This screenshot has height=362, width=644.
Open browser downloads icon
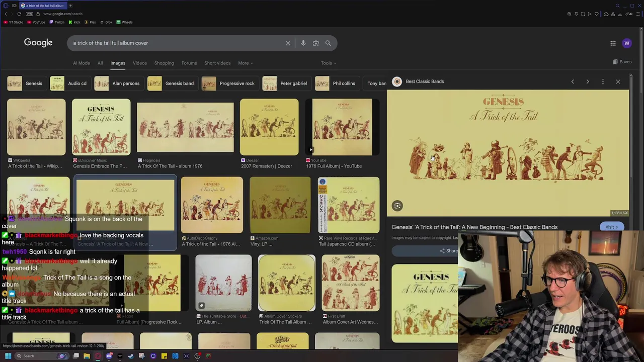tap(620, 14)
